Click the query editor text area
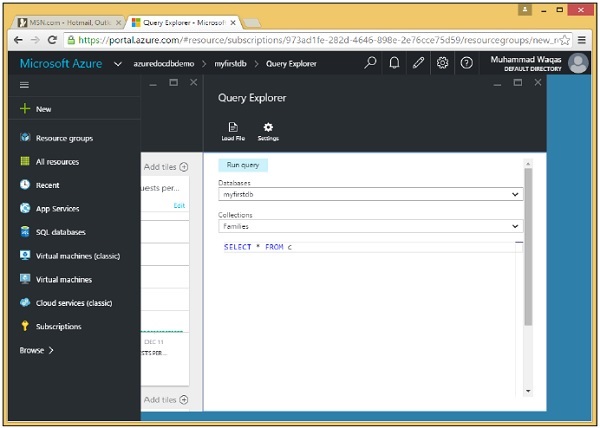Image resolution: width=600 pixels, height=428 pixels. click(370, 300)
